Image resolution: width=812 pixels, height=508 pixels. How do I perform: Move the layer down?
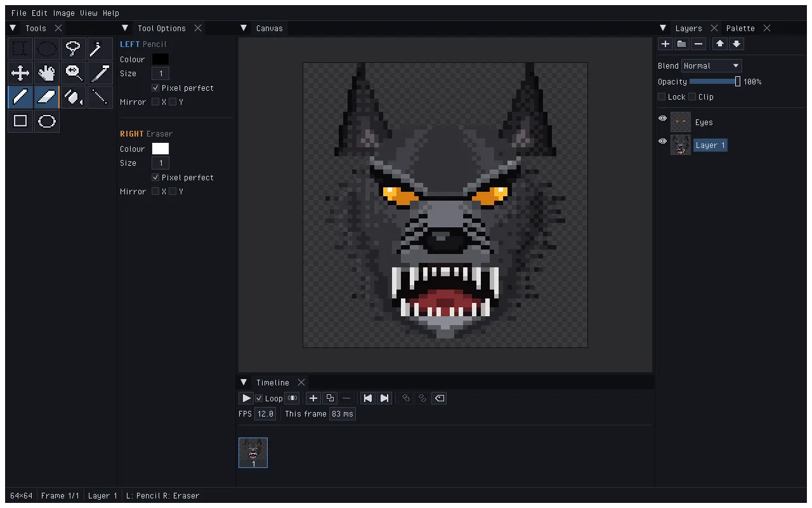737,44
